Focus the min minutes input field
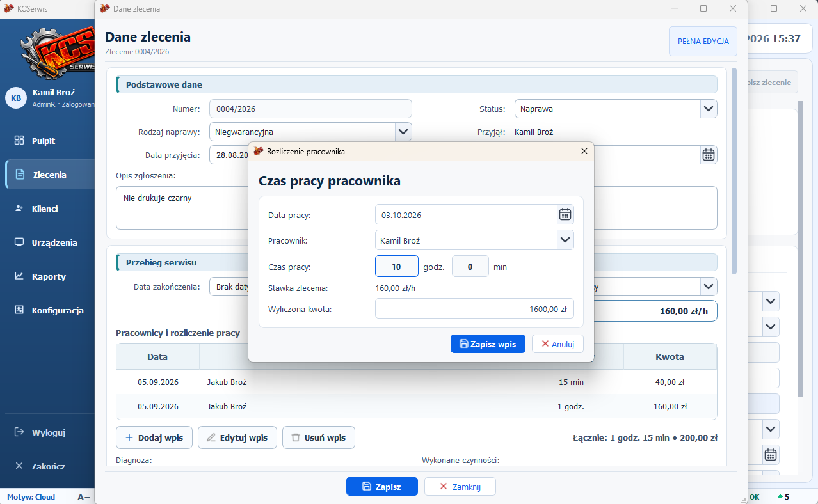 pos(470,266)
